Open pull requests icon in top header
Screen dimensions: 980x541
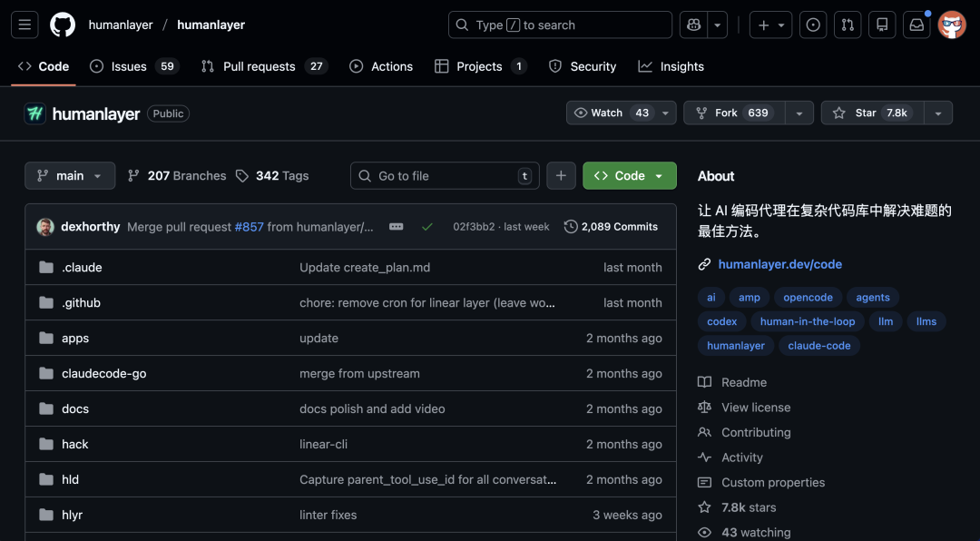pos(848,25)
